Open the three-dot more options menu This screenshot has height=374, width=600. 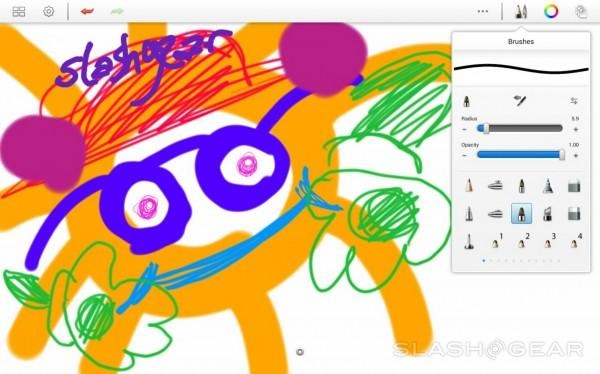(483, 11)
